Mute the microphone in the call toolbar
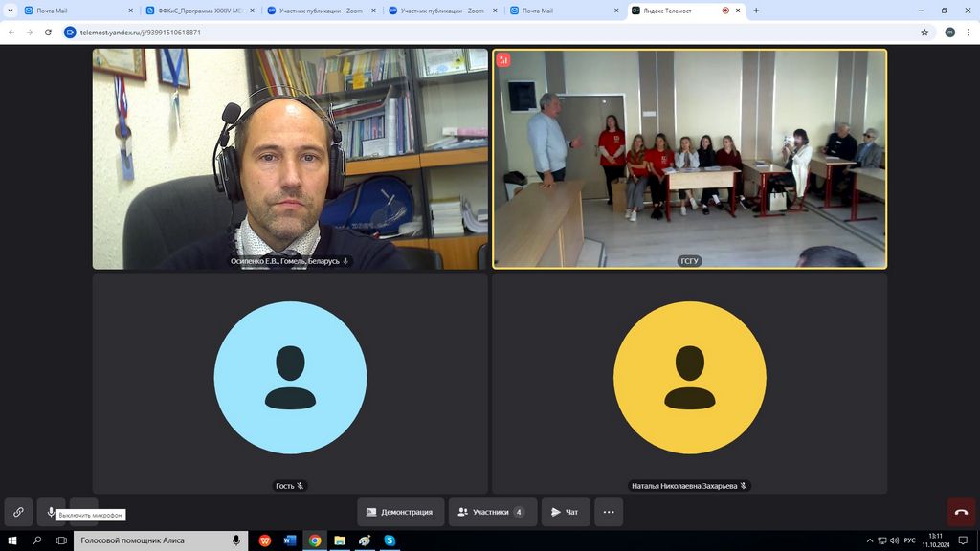 (51, 512)
